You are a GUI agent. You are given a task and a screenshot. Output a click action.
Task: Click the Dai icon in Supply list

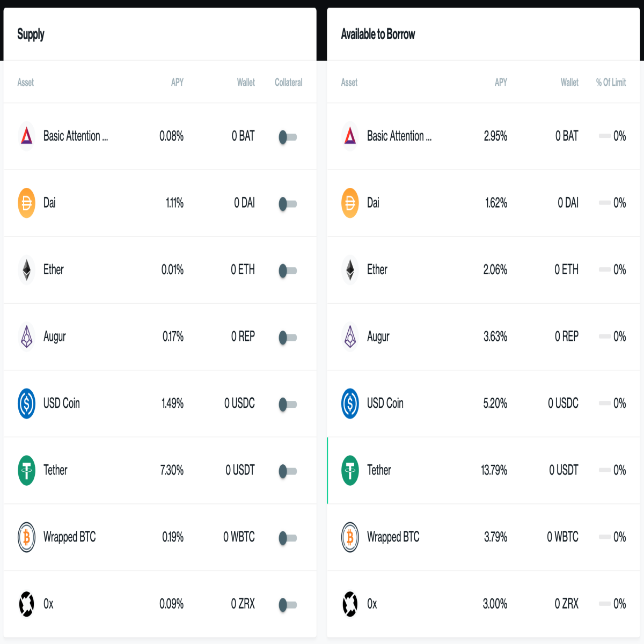pos(26,203)
